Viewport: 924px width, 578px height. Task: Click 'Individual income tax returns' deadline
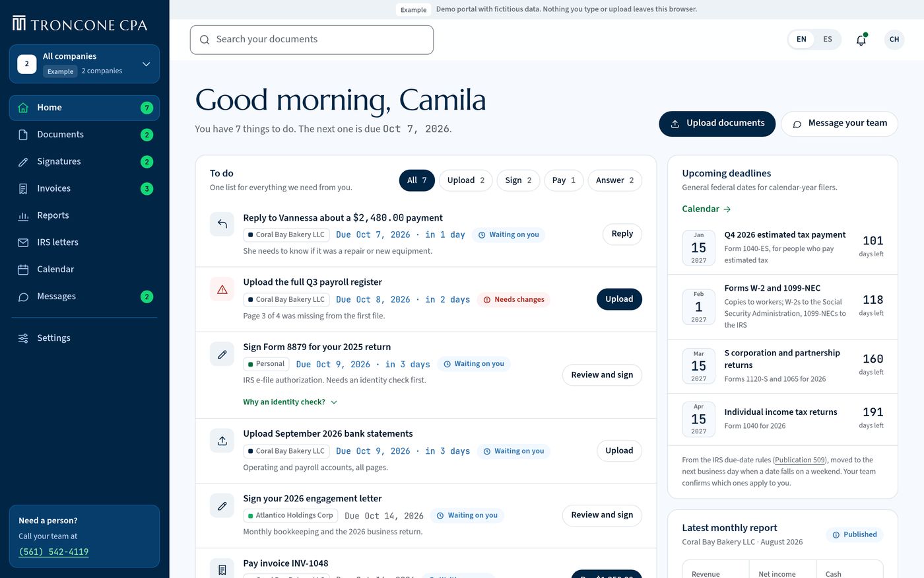781,412
